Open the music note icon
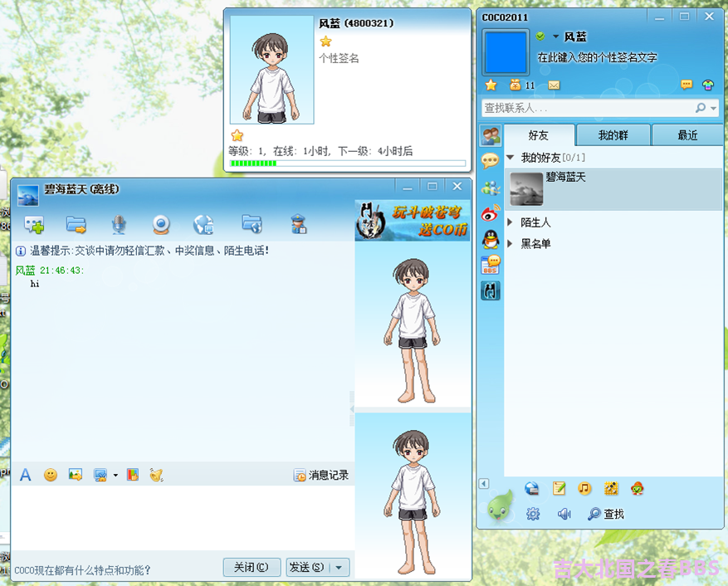The width and height of the screenshot is (728, 586). tap(584, 488)
